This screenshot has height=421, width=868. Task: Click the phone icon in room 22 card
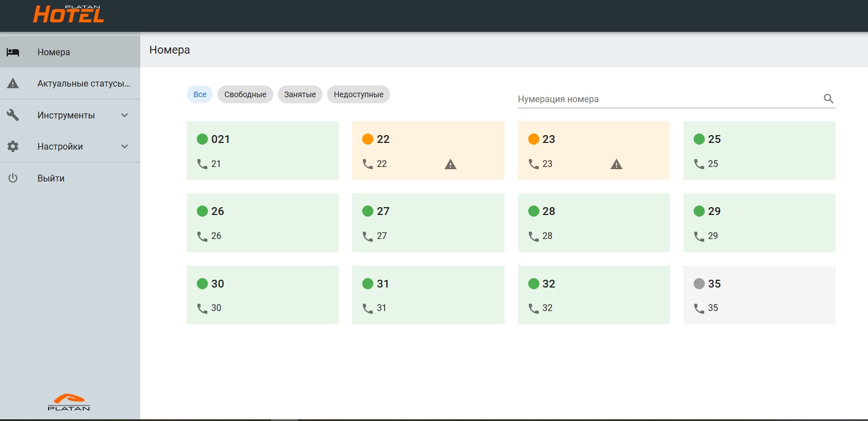[368, 164]
